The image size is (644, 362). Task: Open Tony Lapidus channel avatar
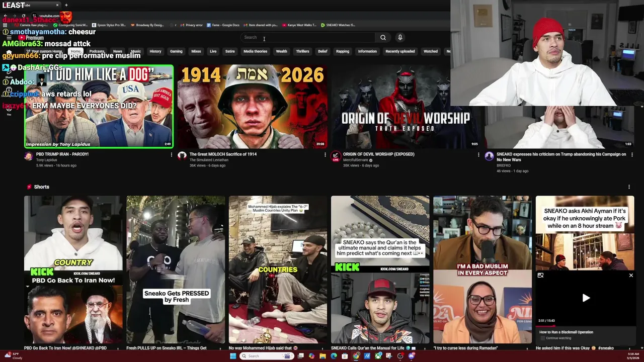pyautogui.click(x=29, y=156)
